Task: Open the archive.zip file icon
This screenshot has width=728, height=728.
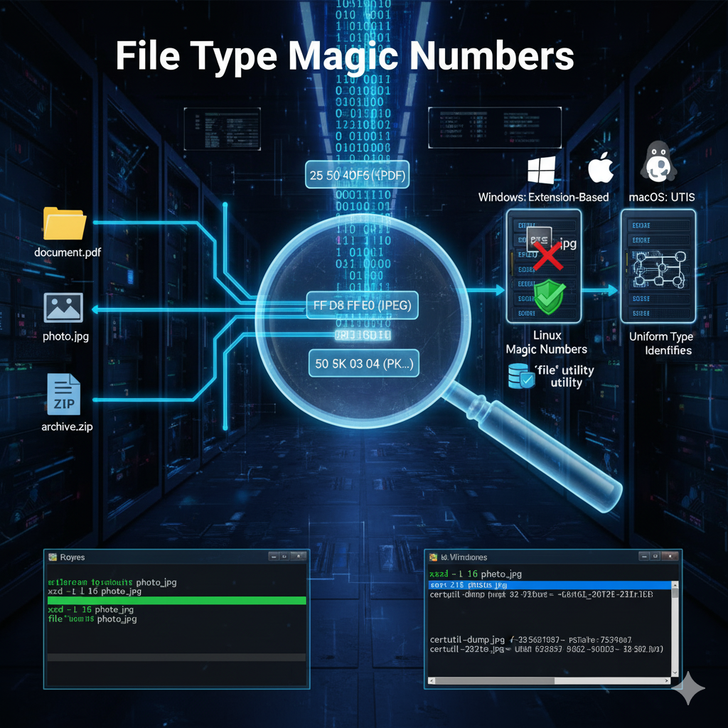Action: pyautogui.click(x=64, y=395)
